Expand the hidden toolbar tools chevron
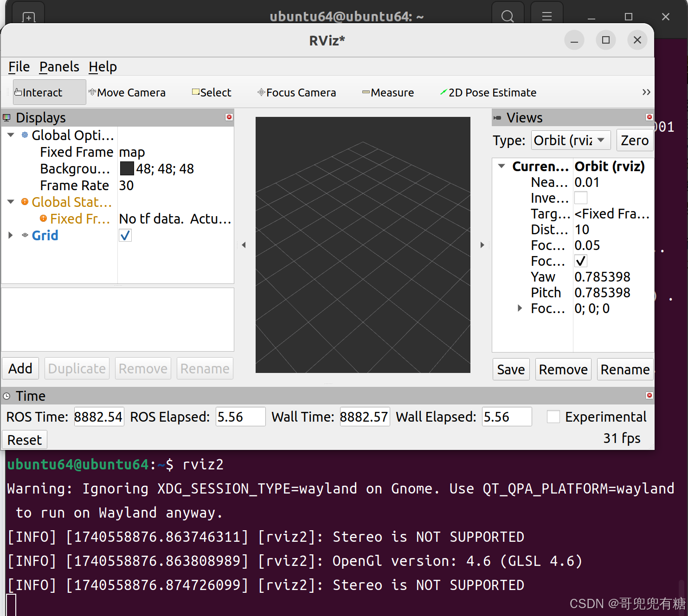Viewport: 688px width, 616px height. [x=646, y=92]
